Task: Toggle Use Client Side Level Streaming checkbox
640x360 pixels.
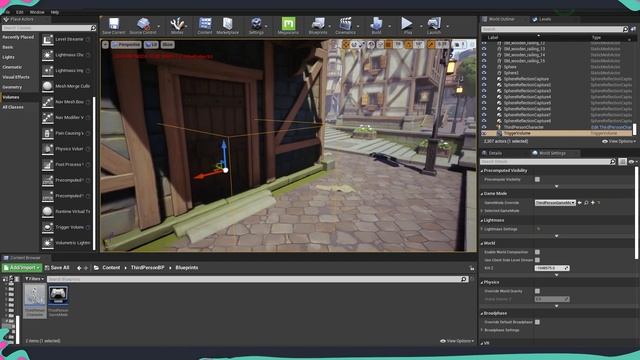Action: (x=537, y=260)
